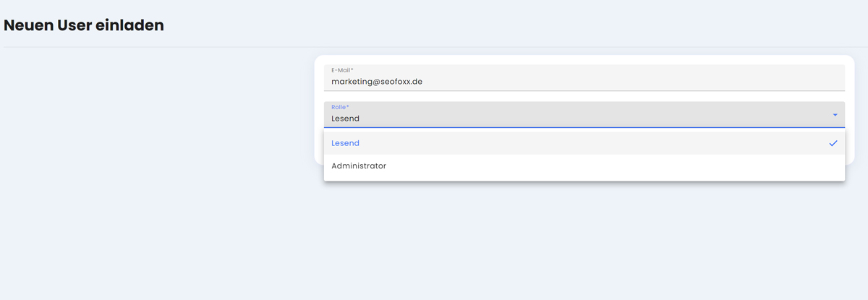Click the blank middle of the highlighted Lesend row
This screenshot has height=300, width=868.
[x=579, y=143]
